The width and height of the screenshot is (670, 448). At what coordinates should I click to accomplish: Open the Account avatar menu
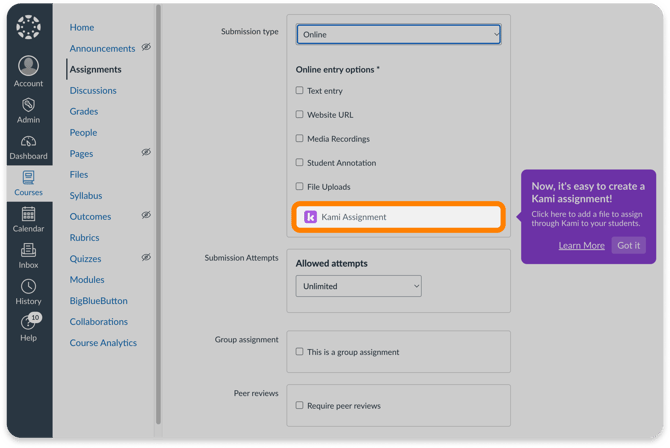click(x=28, y=66)
